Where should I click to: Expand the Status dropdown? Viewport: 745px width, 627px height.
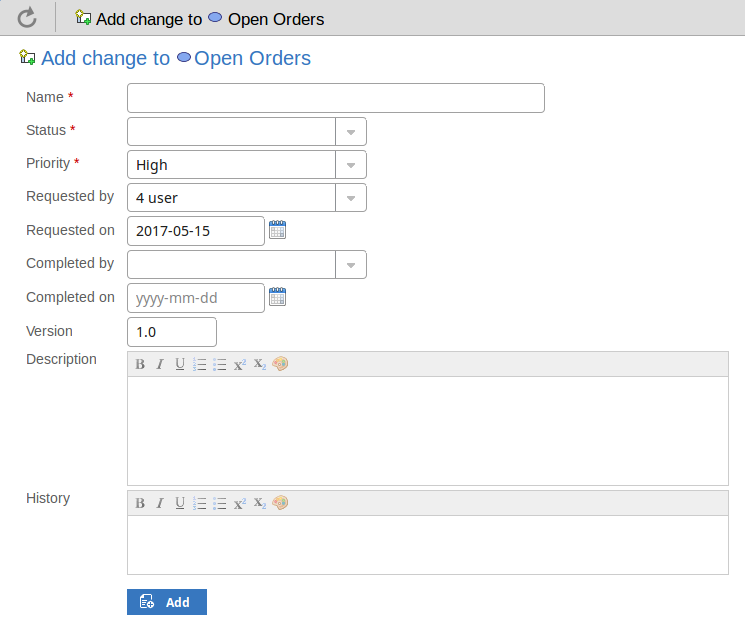351,132
